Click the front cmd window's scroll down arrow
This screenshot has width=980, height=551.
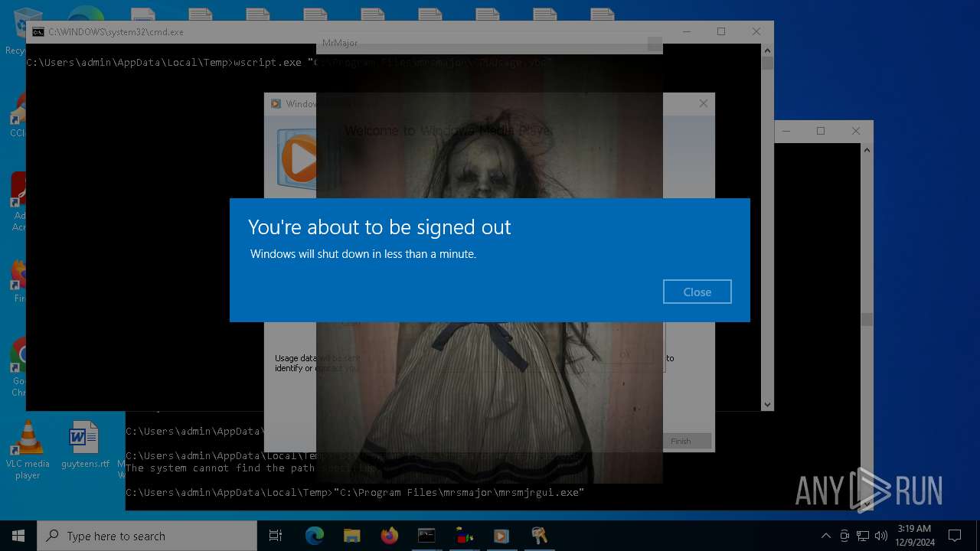pyautogui.click(x=767, y=404)
